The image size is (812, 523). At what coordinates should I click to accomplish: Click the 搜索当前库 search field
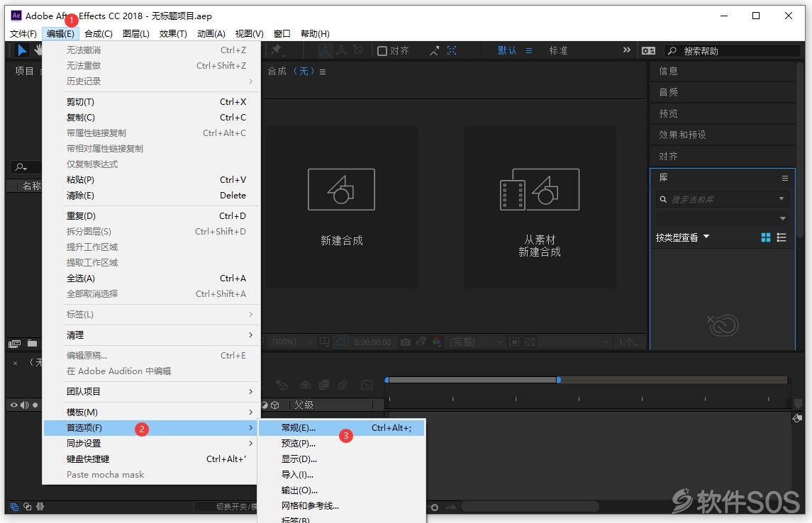click(x=722, y=199)
